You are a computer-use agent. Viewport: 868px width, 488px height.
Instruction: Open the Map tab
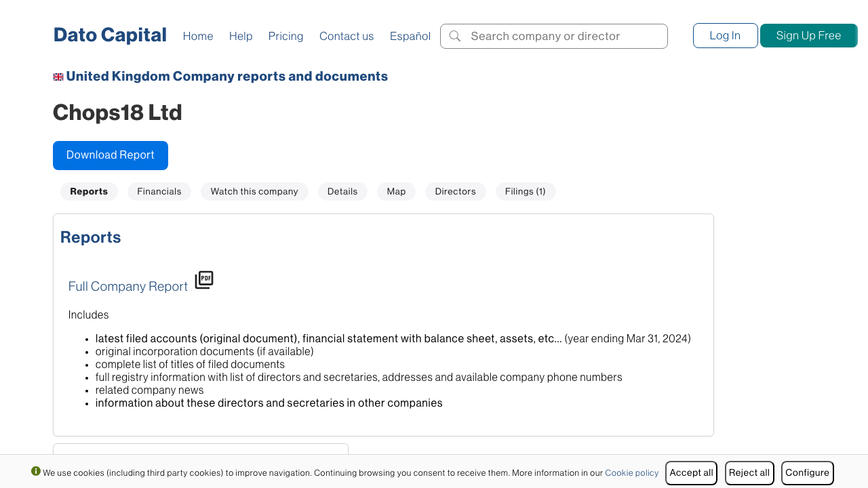(x=396, y=192)
